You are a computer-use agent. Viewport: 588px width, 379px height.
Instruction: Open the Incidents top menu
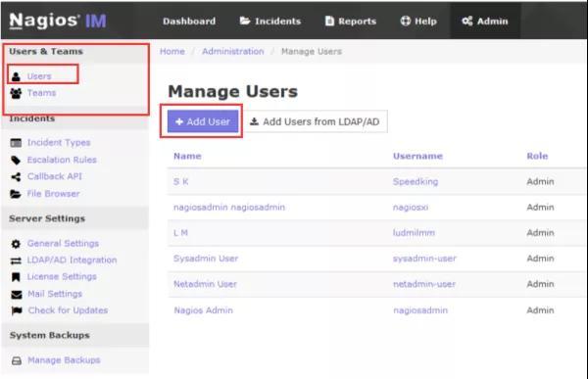270,21
